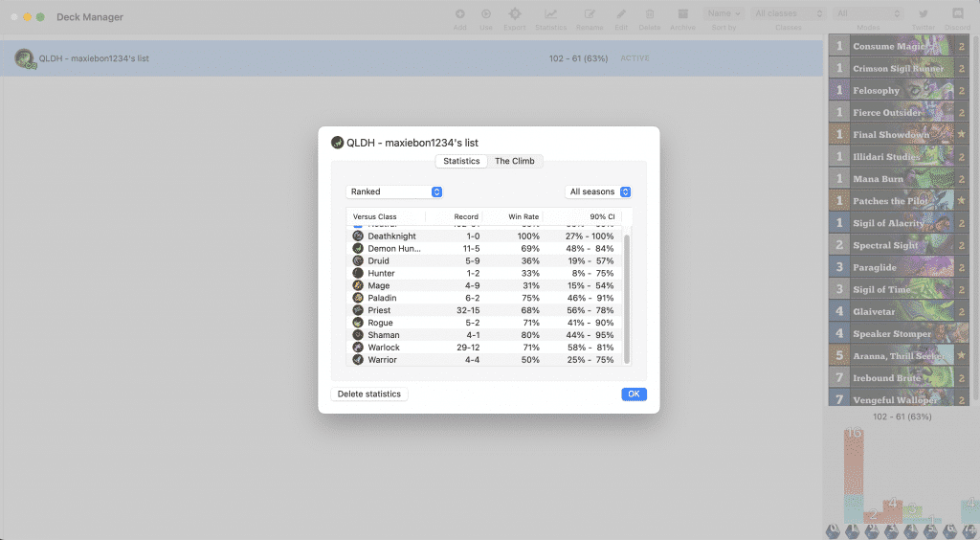Click OK to close the dialog
980x540 pixels.
634,394
